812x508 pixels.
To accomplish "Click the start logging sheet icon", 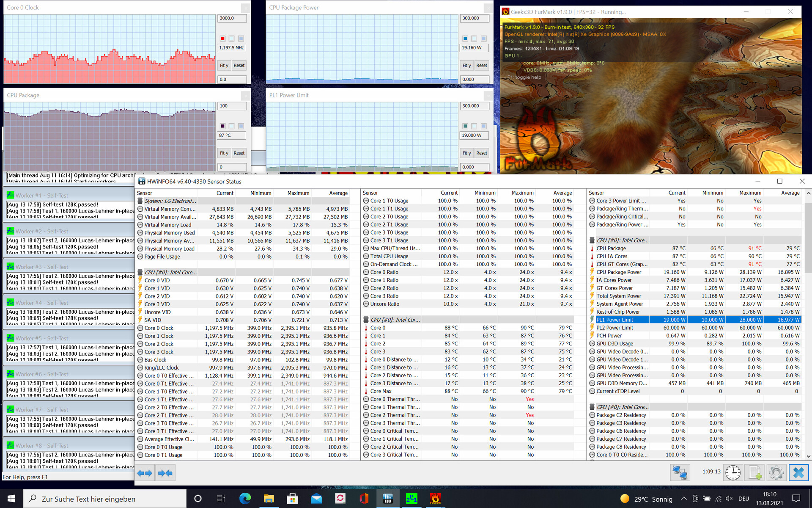I will pyautogui.click(x=755, y=472).
